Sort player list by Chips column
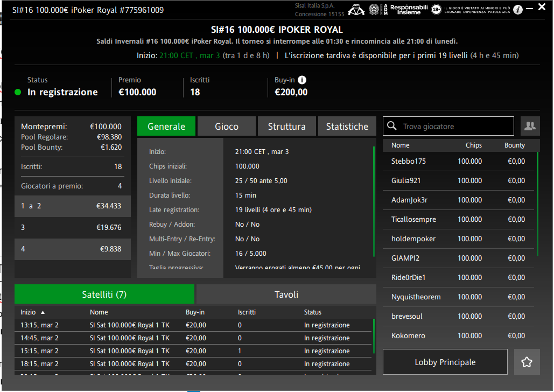This screenshot has height=392, width=554. (x=473, y=145)
